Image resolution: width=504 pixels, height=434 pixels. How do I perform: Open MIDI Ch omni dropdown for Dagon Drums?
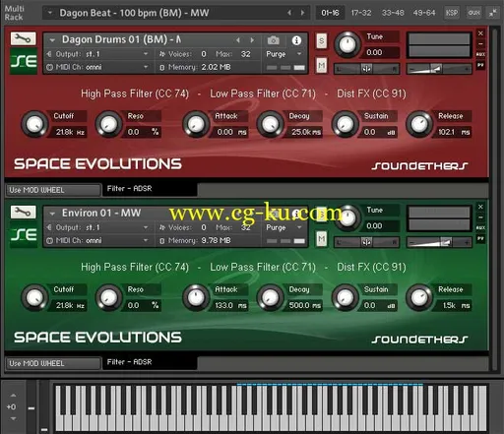[x=97, y=67]
